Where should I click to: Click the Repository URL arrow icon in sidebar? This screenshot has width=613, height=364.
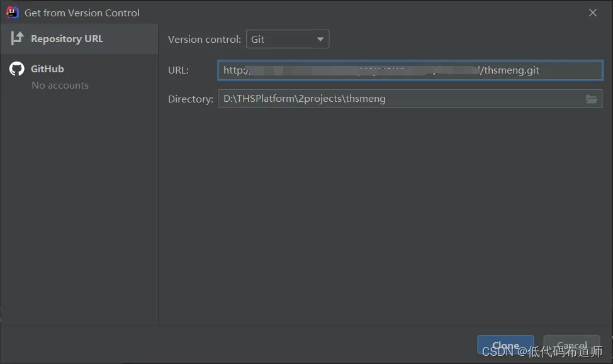(x=17, y=38)
